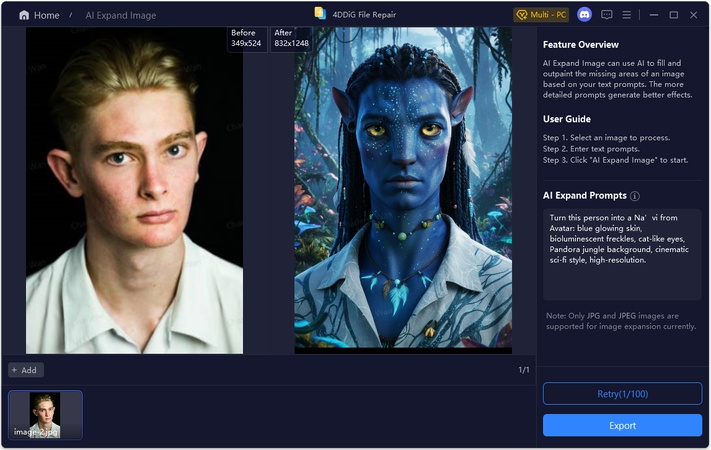The width and height of the screenshot is (711, 450).
Task: Click the Before portrait preview image
Action: coord(134,191)
